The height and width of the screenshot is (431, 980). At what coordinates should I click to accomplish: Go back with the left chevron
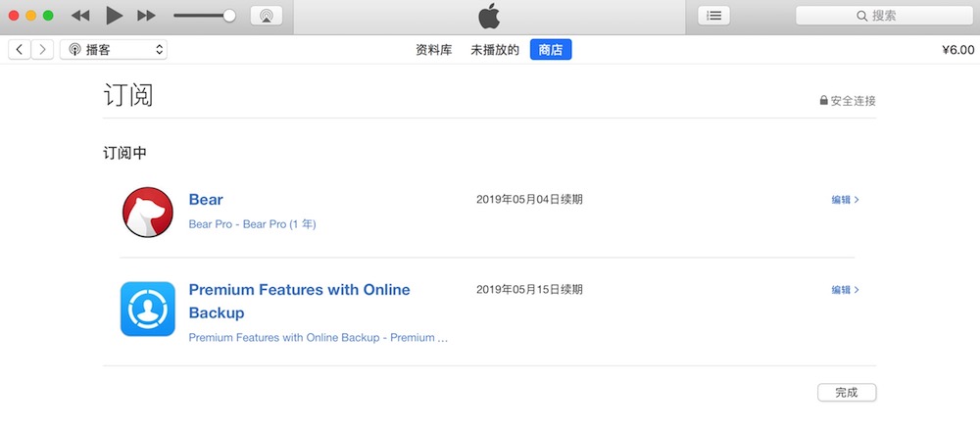tap(20, 49)
